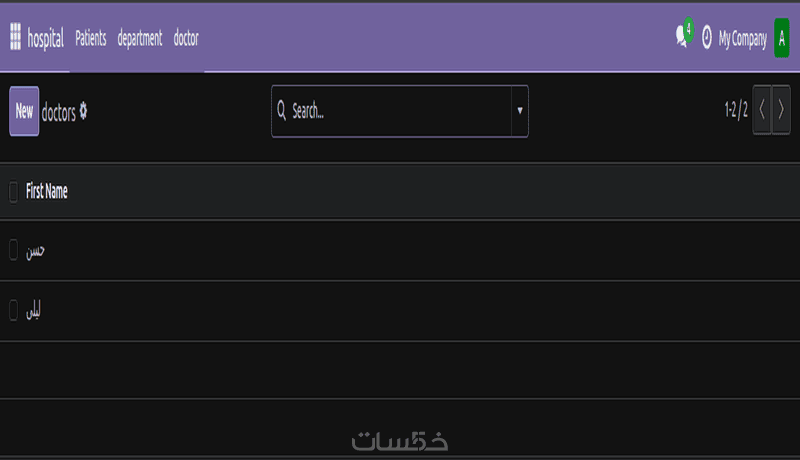Open the activities clock icon
The image size is (800, 460).
tap(707, 38)
